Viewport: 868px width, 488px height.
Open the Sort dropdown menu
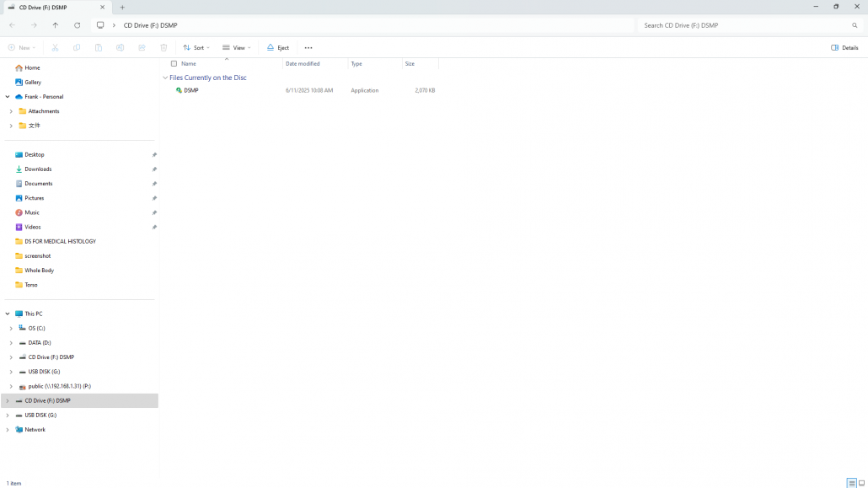(196, 48)
